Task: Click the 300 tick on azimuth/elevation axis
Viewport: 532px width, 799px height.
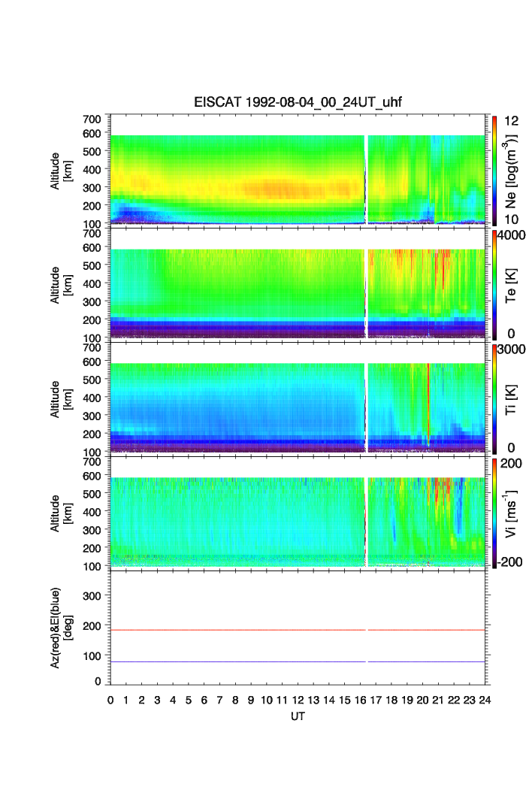Action: coord(92,596)
